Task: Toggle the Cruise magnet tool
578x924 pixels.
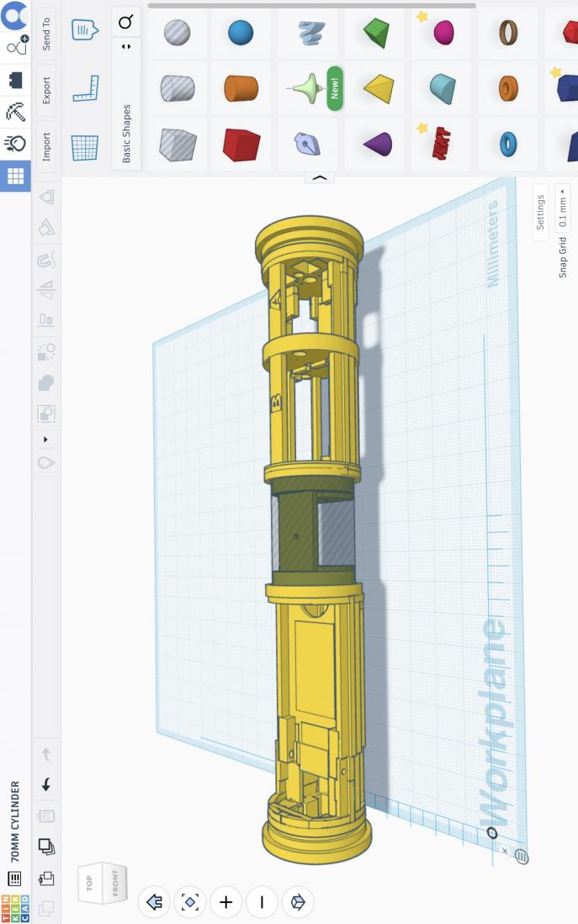Action: click(x=46, y=259)
